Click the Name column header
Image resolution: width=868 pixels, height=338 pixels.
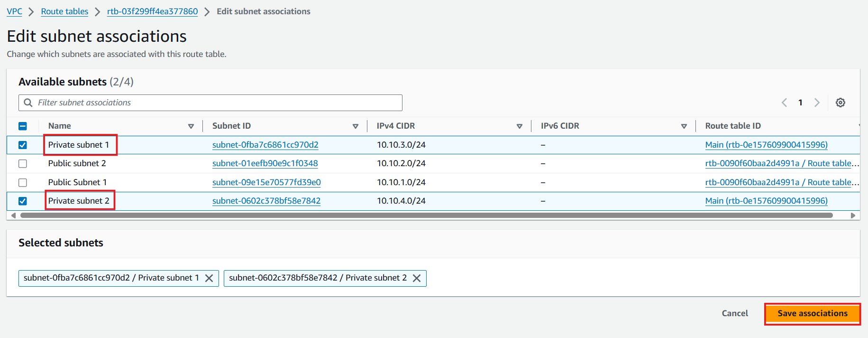(60, 126)
